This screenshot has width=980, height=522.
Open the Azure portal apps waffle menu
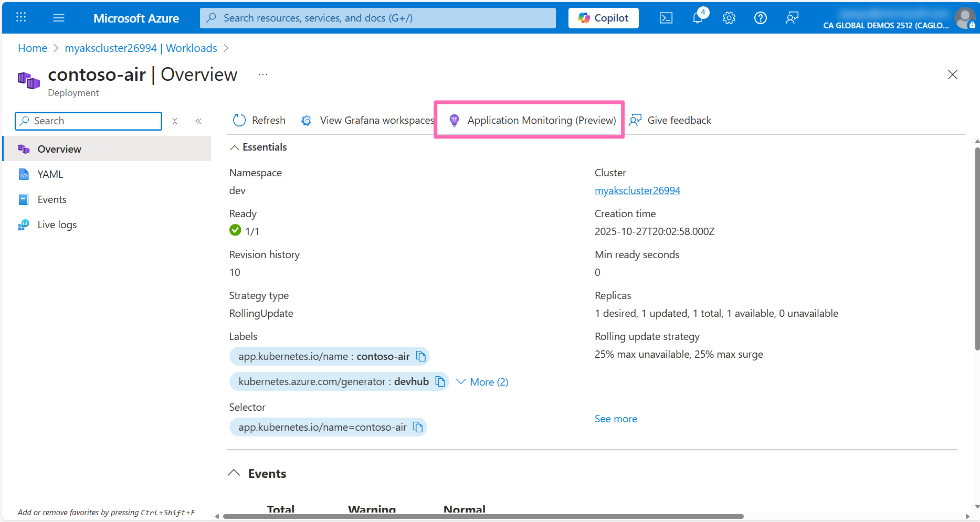[21, 17]
